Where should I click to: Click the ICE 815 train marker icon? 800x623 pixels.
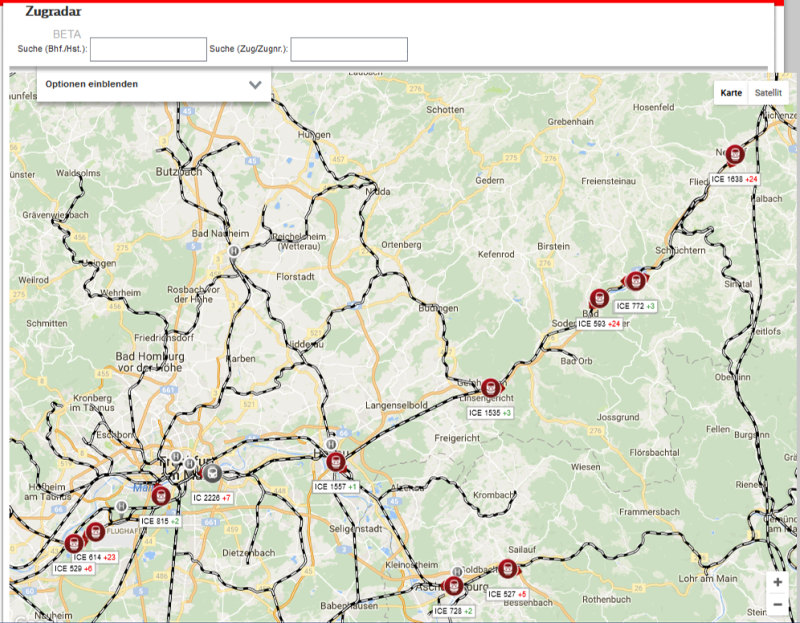160,494
